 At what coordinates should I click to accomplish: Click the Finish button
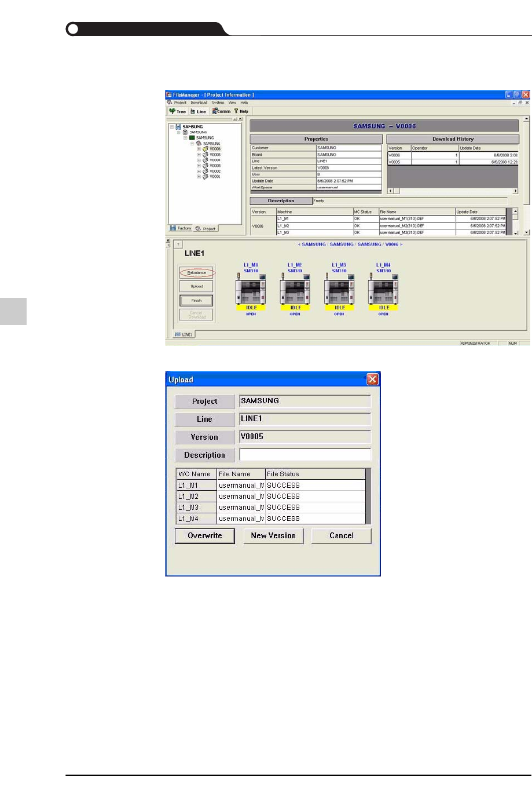pos(197,300)
